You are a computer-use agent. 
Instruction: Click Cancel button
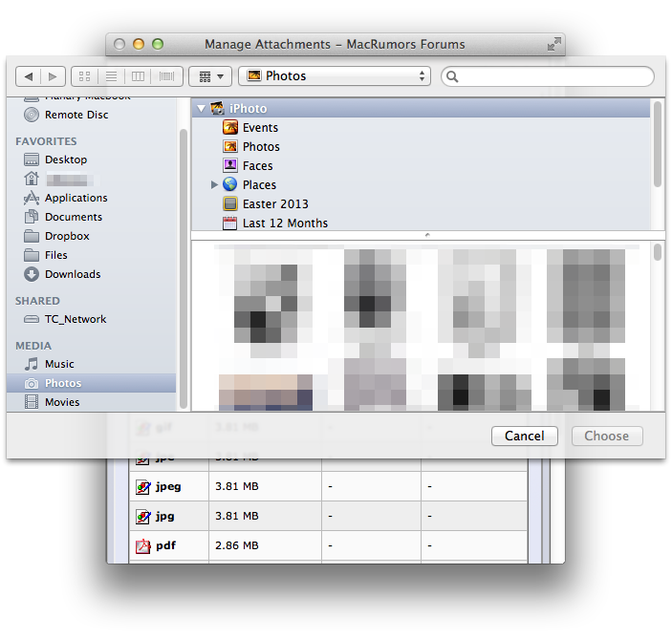(x=525, y=436)
